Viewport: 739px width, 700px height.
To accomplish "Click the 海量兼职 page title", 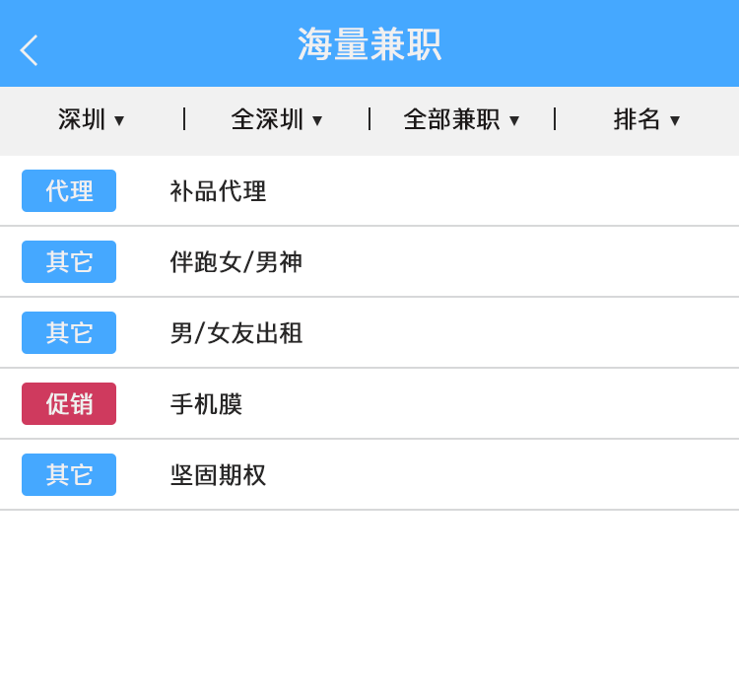I will [369, 44].
